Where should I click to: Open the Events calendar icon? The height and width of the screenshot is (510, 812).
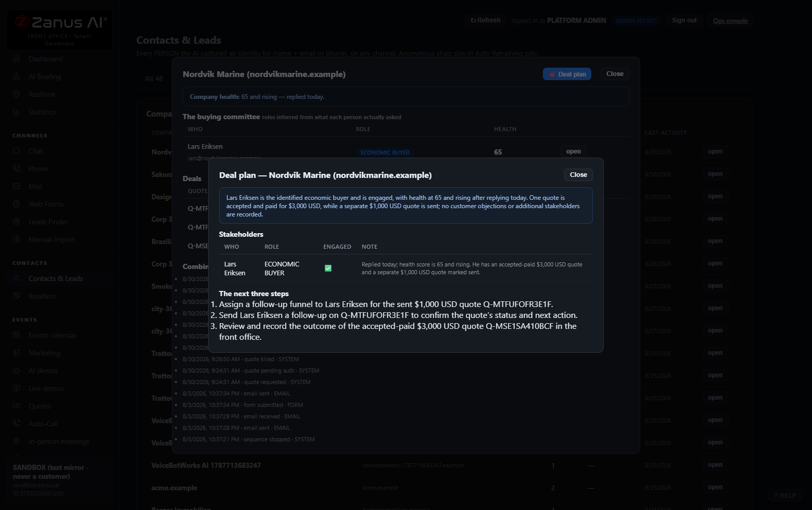point(17,335)
